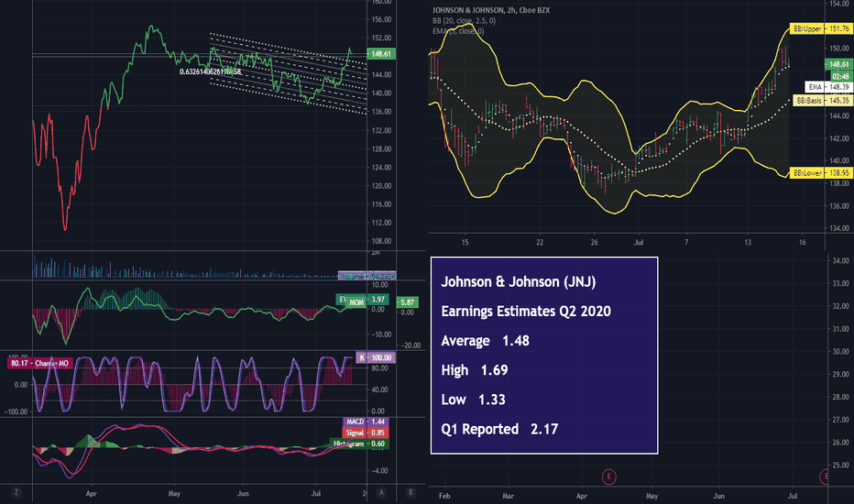Click the Q1 Reported 2.17 line
This screenshot has width=854, height=504.
point(499,429)
